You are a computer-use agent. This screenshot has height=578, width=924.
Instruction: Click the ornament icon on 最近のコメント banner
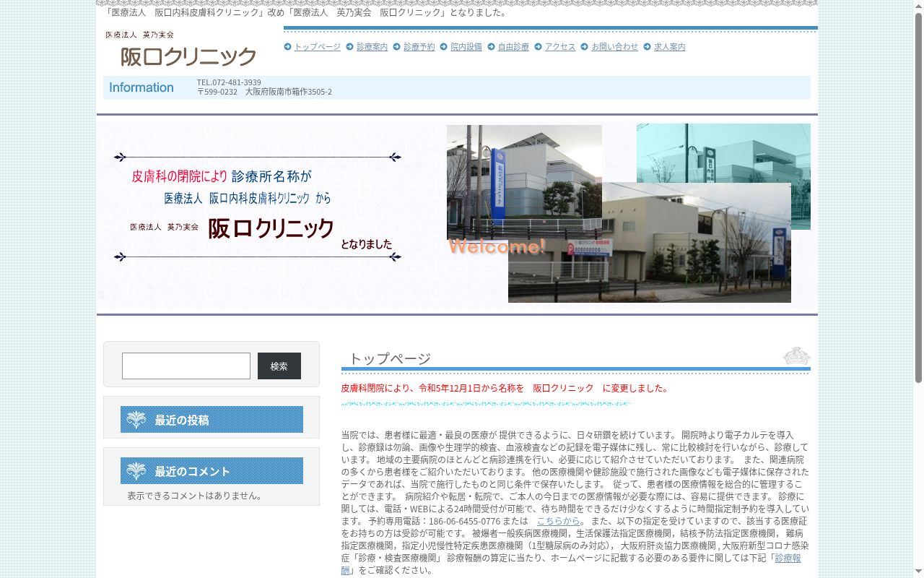pyautogui.click(x=136, y=471)
